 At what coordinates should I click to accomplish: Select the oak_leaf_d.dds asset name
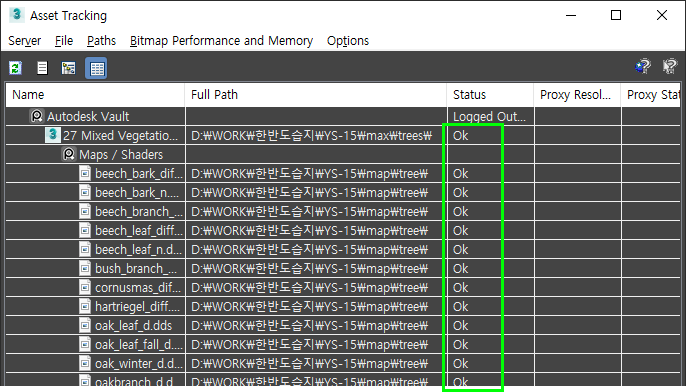133,326
